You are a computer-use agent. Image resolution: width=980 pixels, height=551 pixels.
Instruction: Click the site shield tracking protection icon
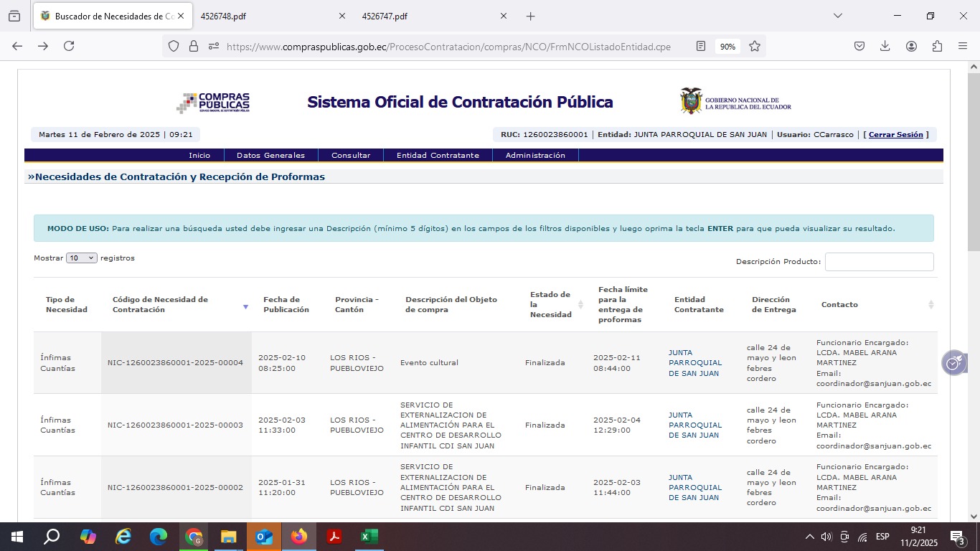(173, 46)
